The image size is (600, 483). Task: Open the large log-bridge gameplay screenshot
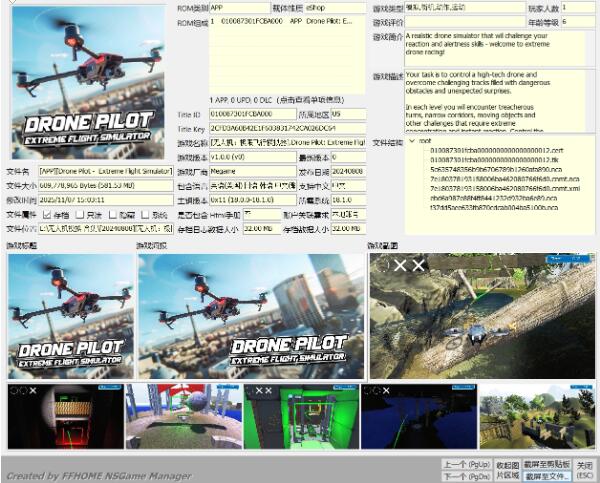pyautogui.click(x=482, y=316)
